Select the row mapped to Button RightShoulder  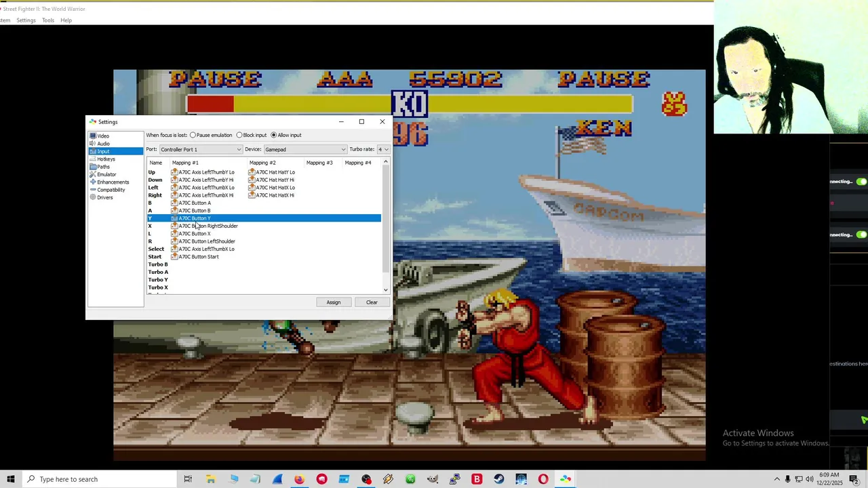264,226
